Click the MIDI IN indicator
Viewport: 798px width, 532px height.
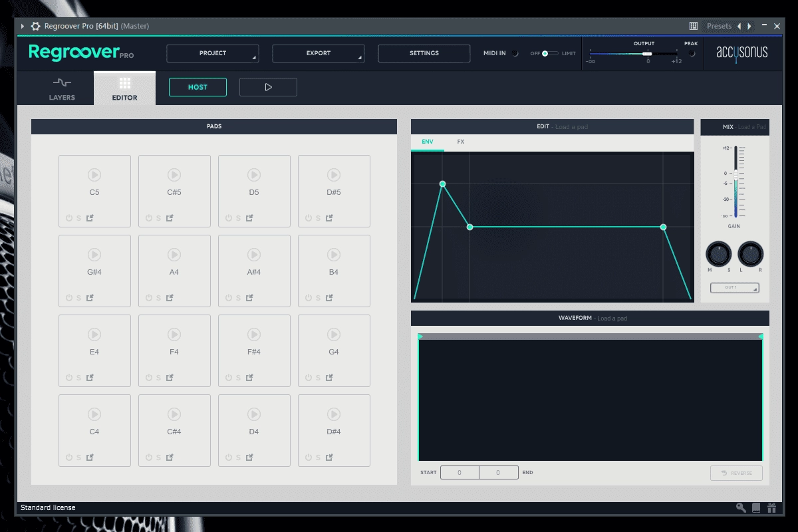[x=515, y=53]
